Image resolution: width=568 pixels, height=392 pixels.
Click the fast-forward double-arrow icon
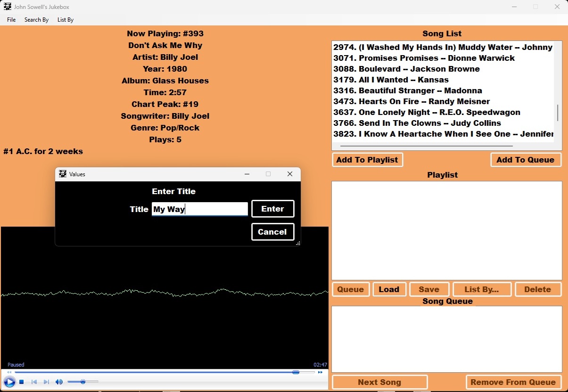(x=321, y=372)
